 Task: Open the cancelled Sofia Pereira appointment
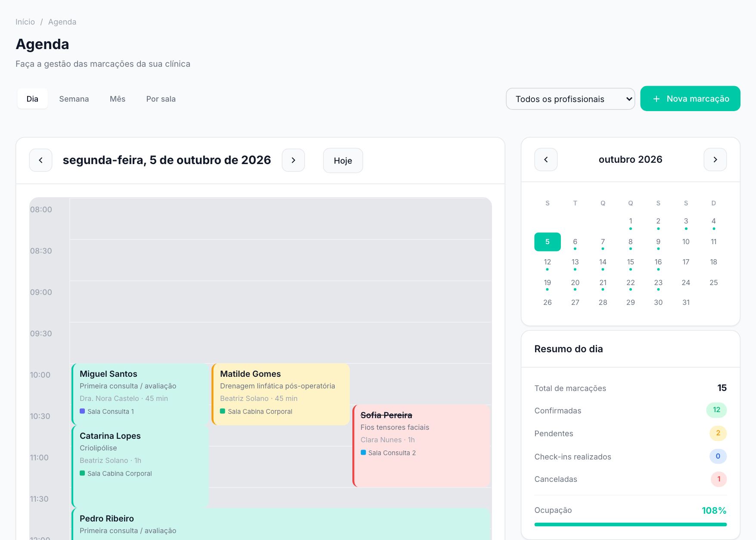coord(421,446)
